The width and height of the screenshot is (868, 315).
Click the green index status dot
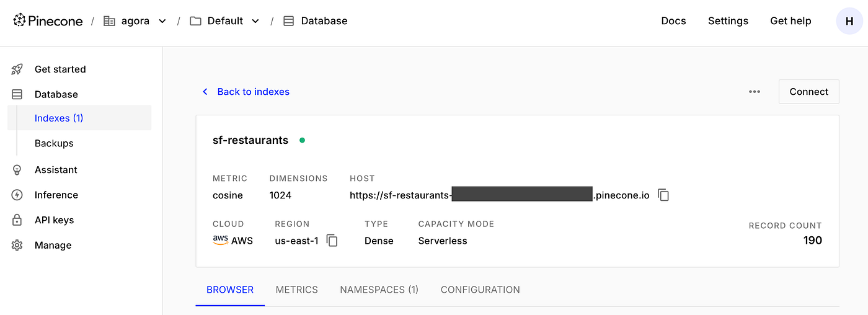[302, 140]
